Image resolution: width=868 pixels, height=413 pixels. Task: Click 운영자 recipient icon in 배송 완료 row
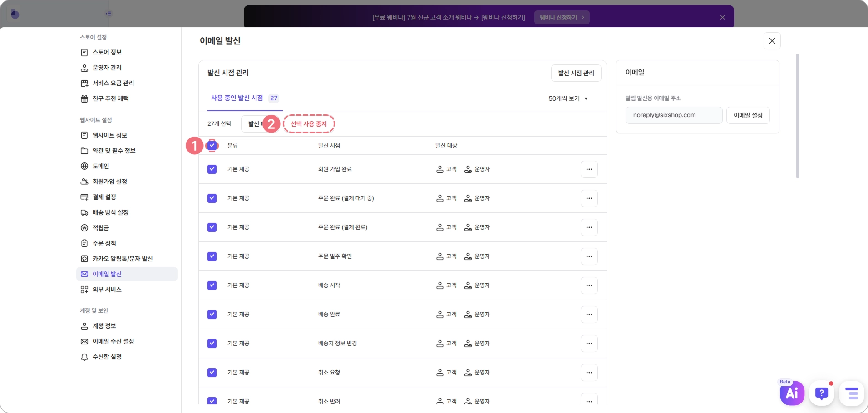tap(468, 315)
